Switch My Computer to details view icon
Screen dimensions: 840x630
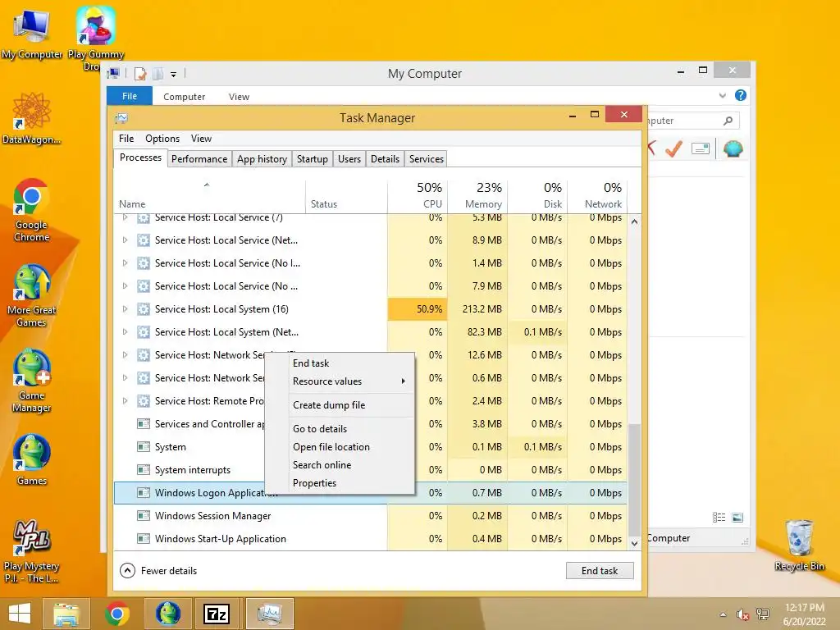pyautogui.click(x=719, y=517)
